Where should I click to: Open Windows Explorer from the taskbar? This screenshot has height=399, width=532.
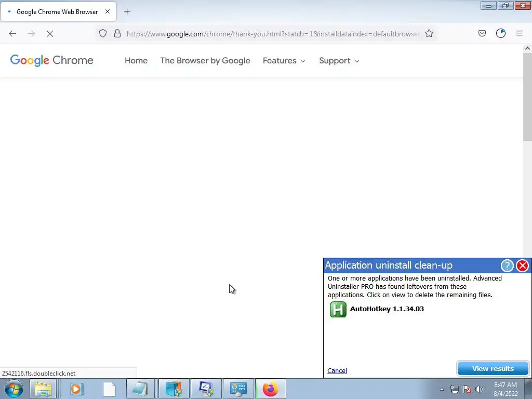(43, 389)
